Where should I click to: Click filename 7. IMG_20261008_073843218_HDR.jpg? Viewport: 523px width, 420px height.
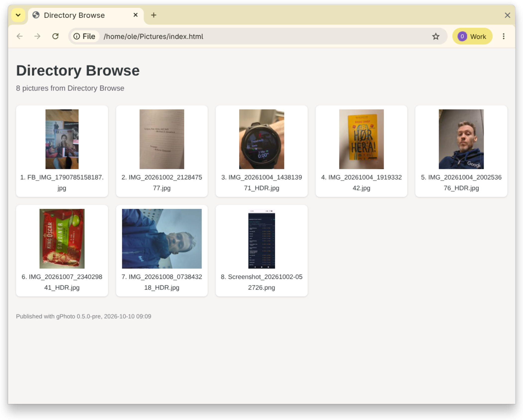[162, 282]
